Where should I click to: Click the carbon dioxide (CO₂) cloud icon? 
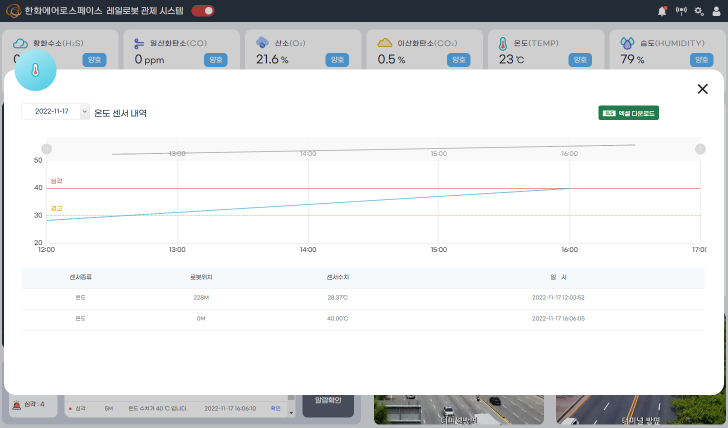(x=384, y=44)
